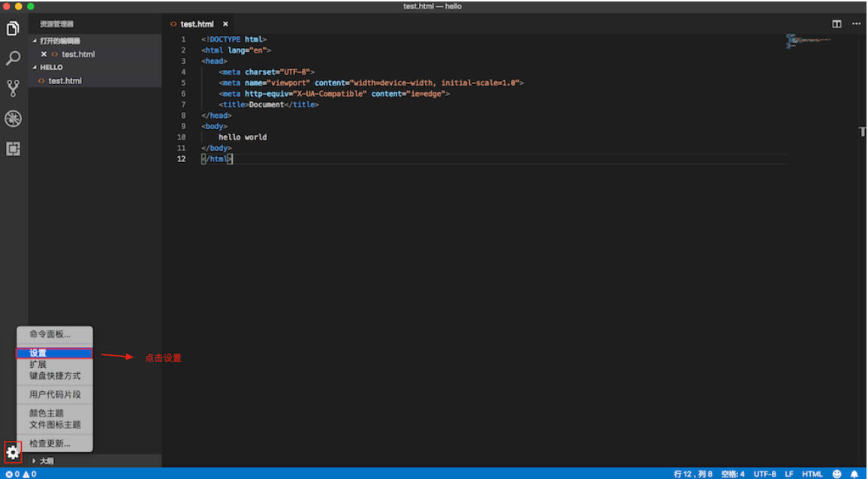Click the meta viewport code line
The image size is (868, 479).
coord(371,83)
